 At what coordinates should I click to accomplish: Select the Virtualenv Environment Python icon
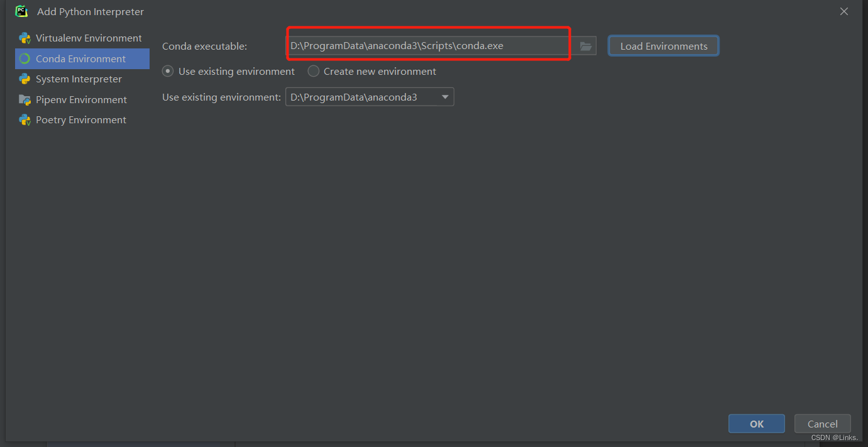click(x=25, y=38)
